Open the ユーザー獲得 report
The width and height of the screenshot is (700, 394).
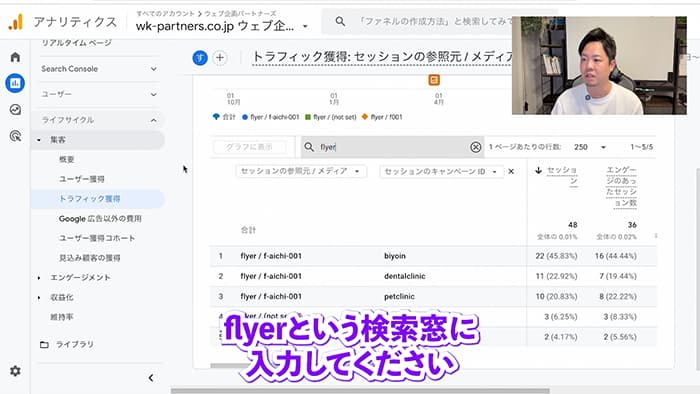point(82,179)
